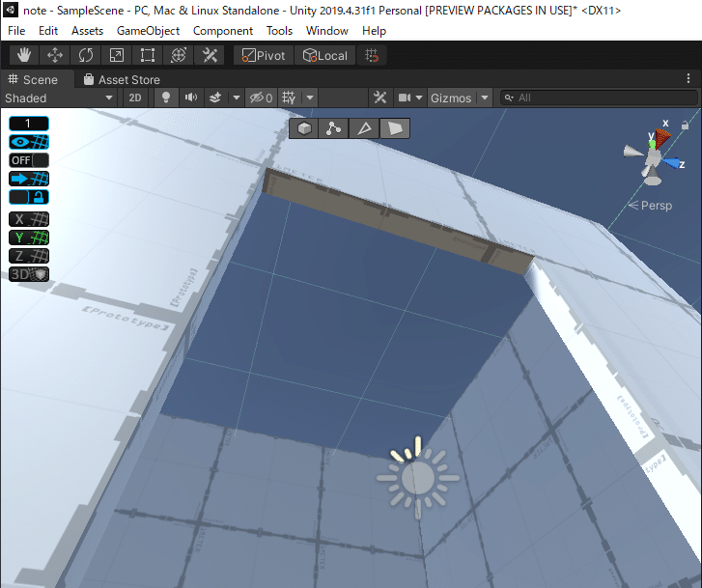This screenshot has height=588, width=702.
Task: Toggle ProGrids grid visibility eye
Action: 29,142
